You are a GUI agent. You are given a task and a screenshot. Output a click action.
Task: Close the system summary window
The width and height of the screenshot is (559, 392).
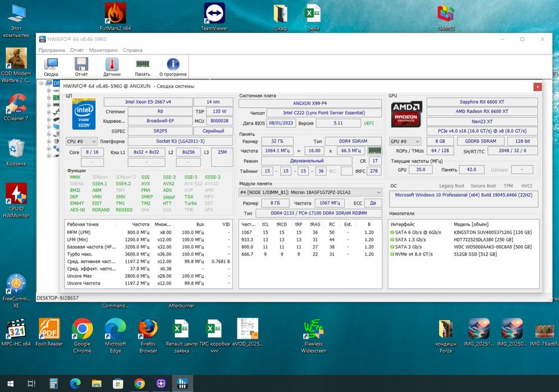pos(537,86)
